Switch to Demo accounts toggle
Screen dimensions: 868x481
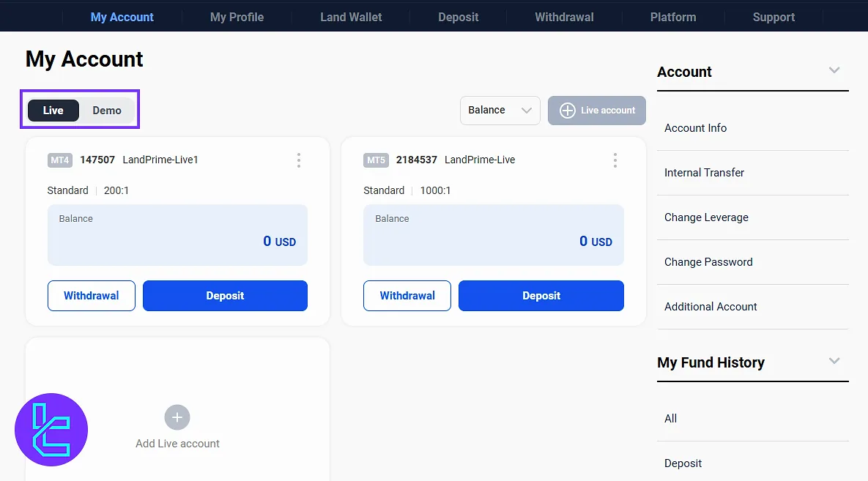pos(107,111)
